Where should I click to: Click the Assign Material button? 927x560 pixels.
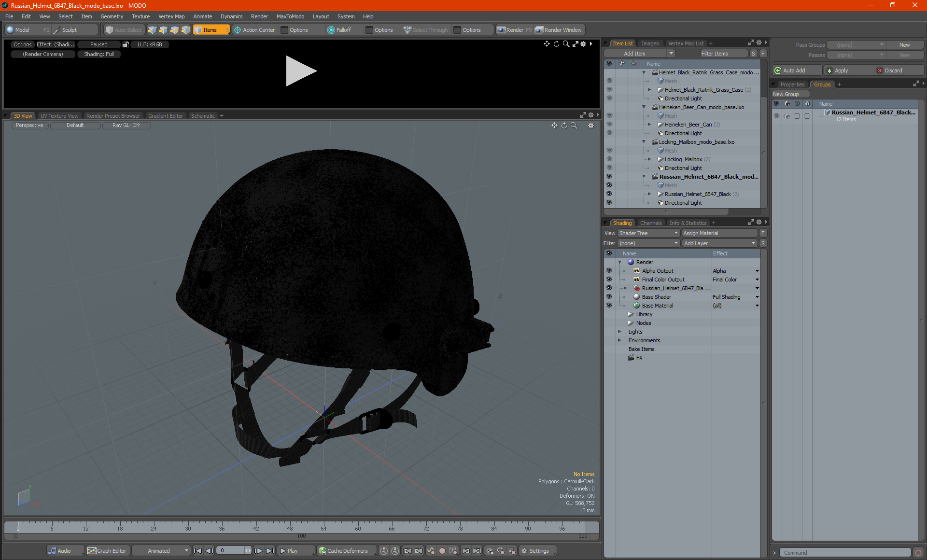[719, 233]
